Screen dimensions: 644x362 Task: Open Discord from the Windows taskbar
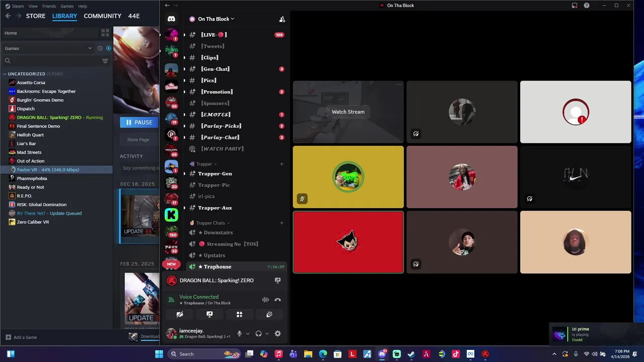point(382,354)
